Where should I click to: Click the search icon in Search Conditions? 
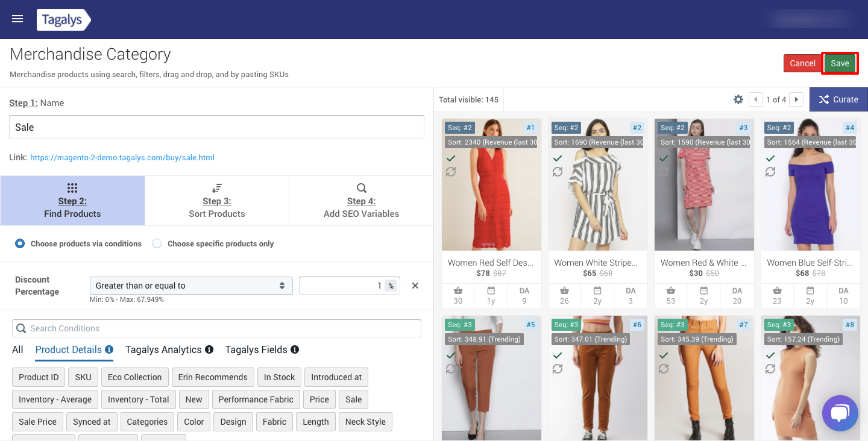pyautogui.click(x=21, y=328)
